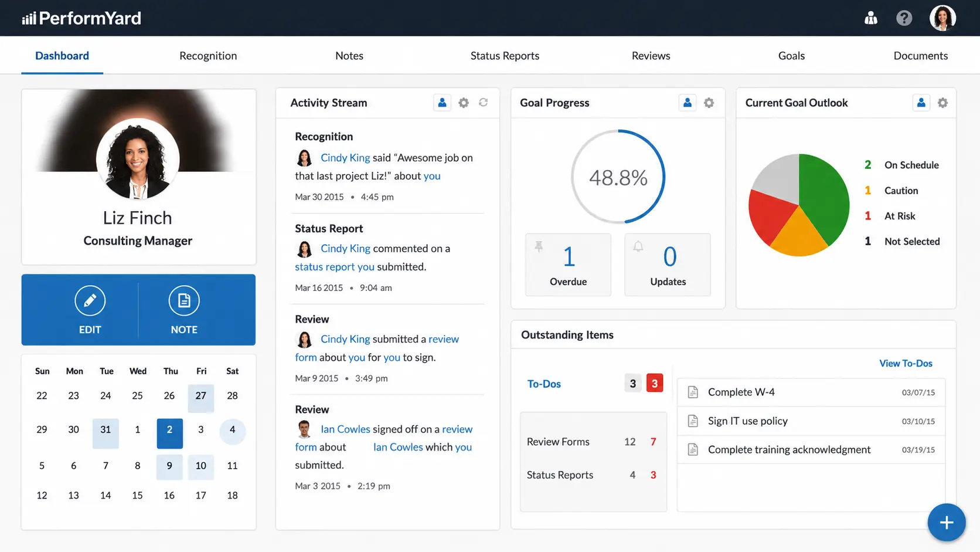Open Goal Progress gear settings

pyautogui.click(x=709, y=103)
